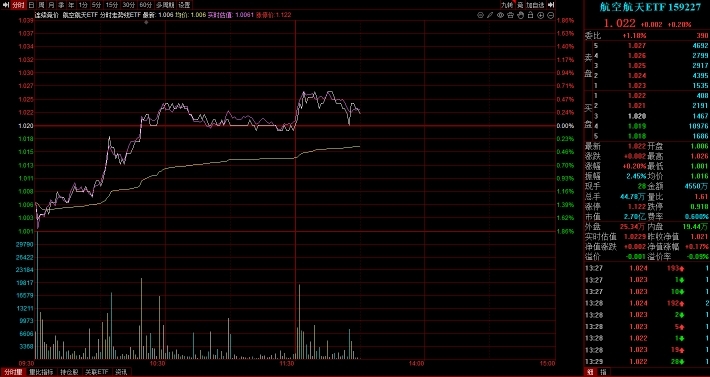Screen dimensions: 710x377
Task: Switch to 日 daily period tab
Action: tap(31, 5)
